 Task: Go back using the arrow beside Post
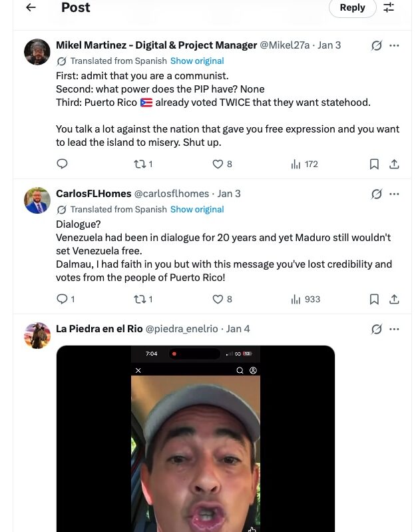coord(31,7)
